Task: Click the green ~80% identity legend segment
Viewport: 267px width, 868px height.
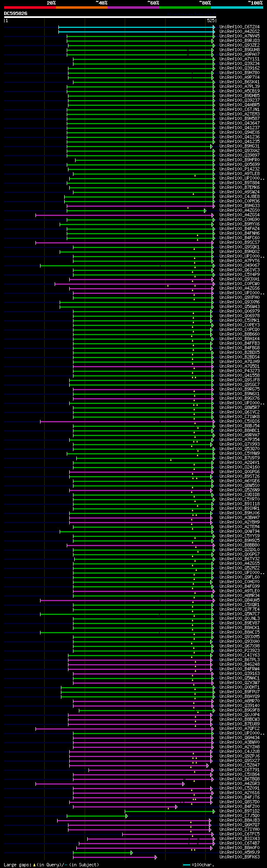Action: point(185,8)
